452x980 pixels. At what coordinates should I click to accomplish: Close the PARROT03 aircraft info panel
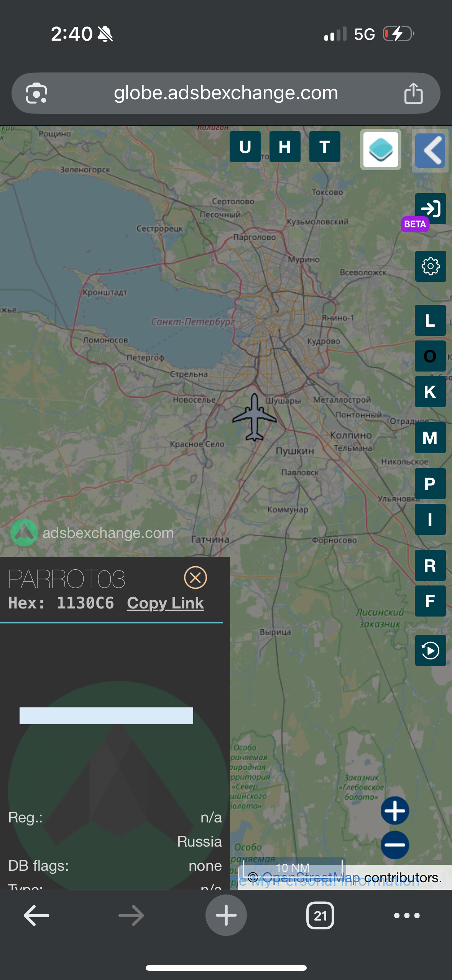click(x=196, y=577)
